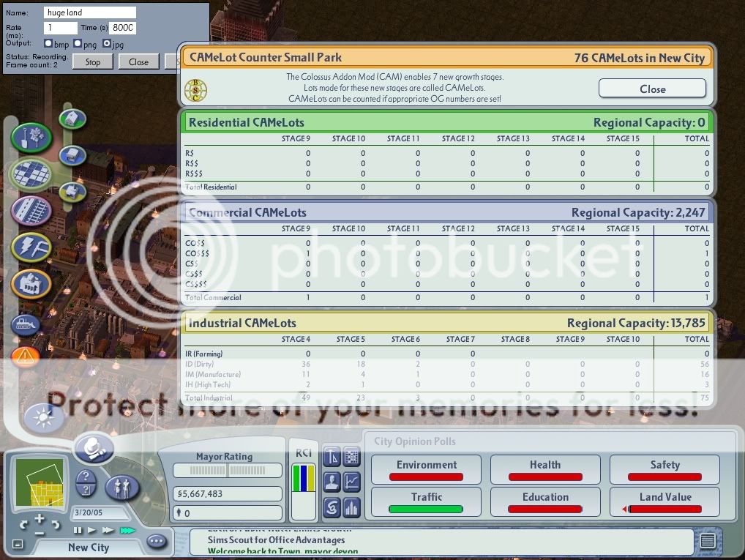745x560 pixels.
Task: Click the Mayor Rating bar
Action: pos(228,471)
